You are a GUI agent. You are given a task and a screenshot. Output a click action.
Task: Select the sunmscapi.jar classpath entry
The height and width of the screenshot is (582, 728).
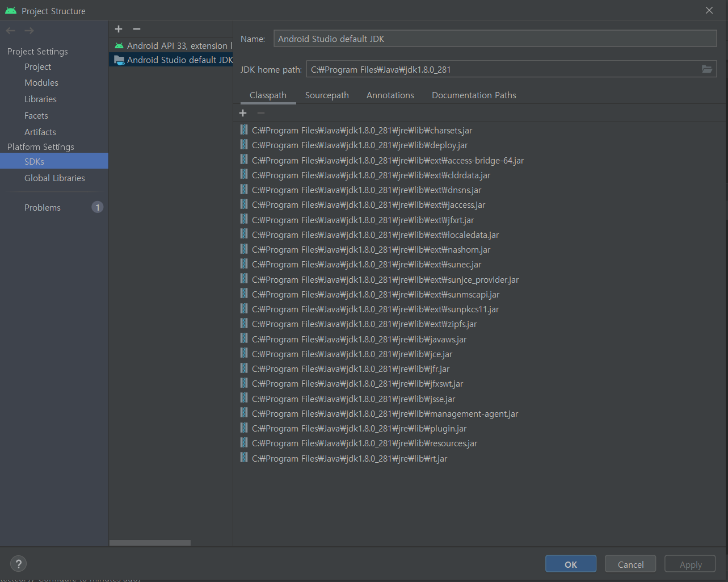tap(376, 294)
